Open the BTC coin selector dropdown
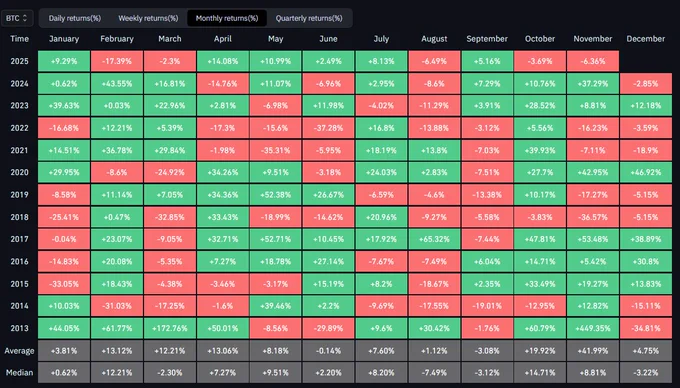680x388 pixels. 17,18
